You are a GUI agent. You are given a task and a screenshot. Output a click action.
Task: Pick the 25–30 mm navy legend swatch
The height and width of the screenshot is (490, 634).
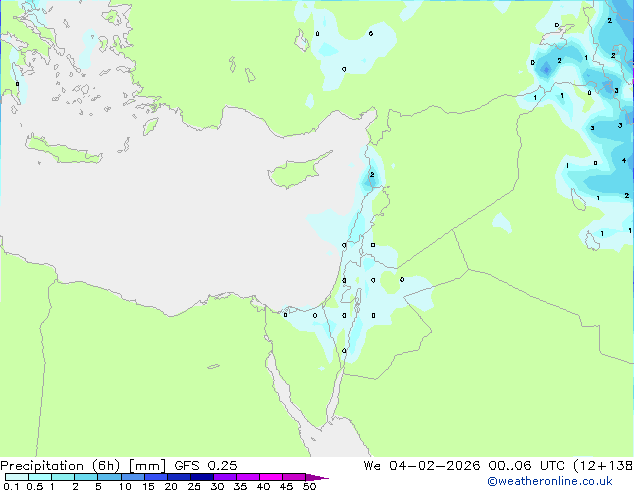pyautogui.click(x=202, y=477)
